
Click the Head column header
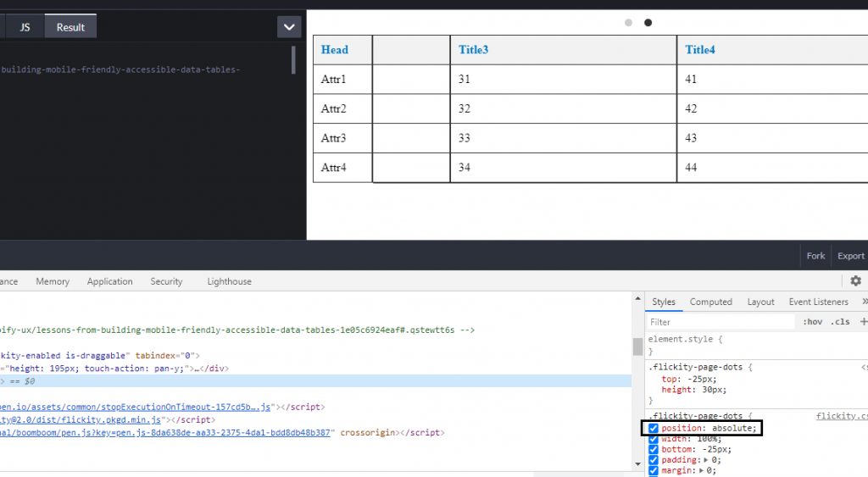coord(342,50)
